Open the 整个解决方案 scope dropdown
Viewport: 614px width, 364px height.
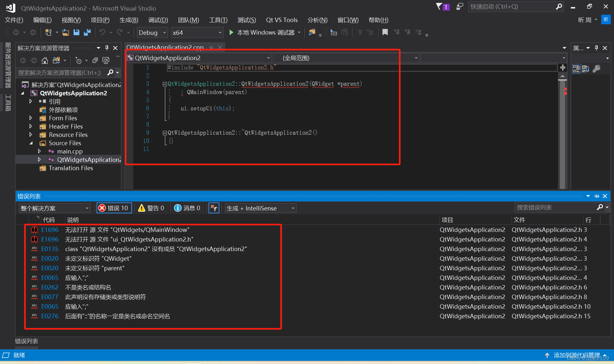coord(55,208)
